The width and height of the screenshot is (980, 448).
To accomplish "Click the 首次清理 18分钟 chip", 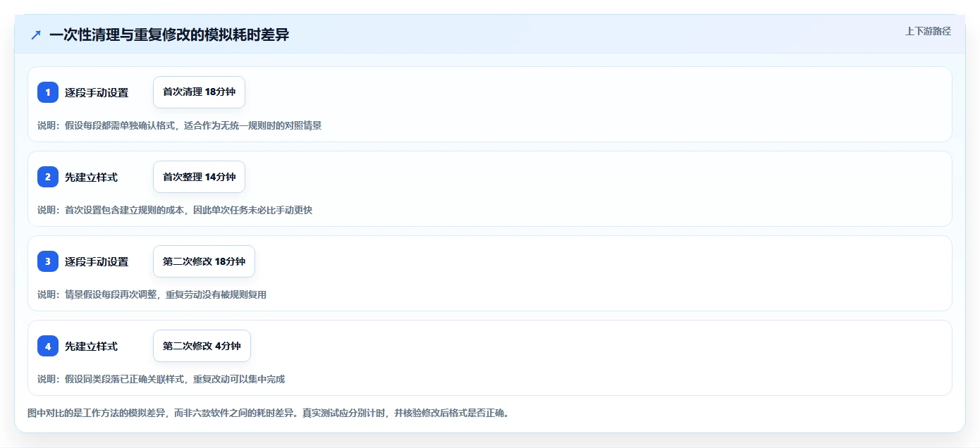I will 199,92.
